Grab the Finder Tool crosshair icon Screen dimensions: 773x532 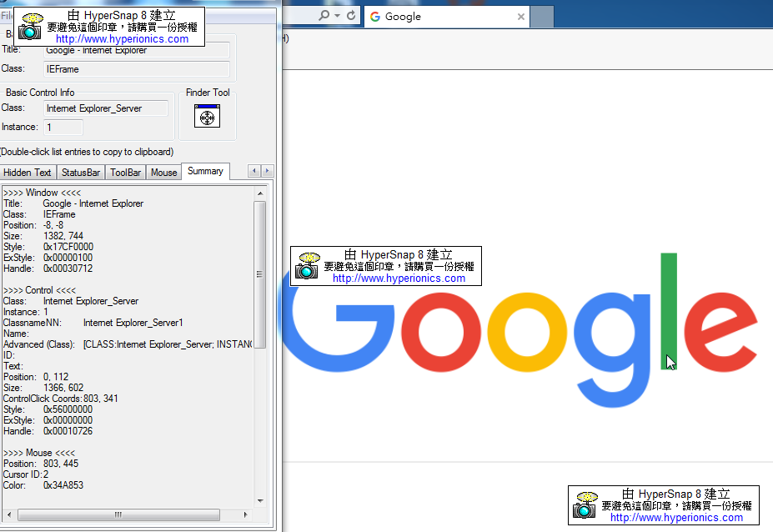coord(207,117)
